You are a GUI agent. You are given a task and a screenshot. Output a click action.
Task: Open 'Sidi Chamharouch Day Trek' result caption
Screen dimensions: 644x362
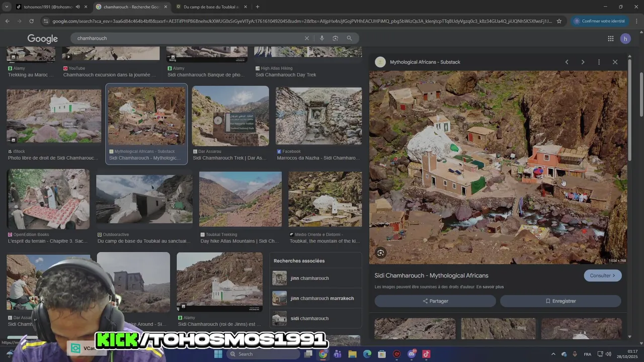tap(286, 75)
